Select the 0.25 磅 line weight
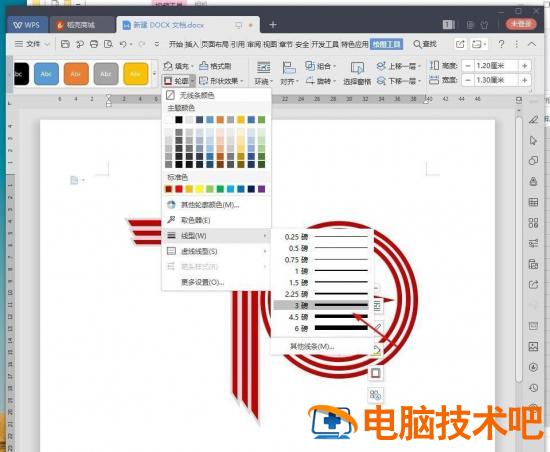The height and width of the screenshot is (452, 550). pos(322,237)
